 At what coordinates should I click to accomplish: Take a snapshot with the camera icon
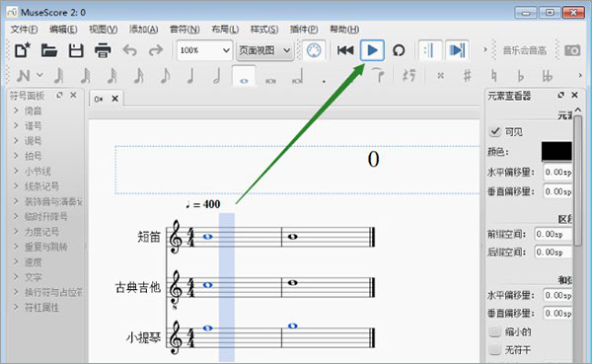click(572, 50)
